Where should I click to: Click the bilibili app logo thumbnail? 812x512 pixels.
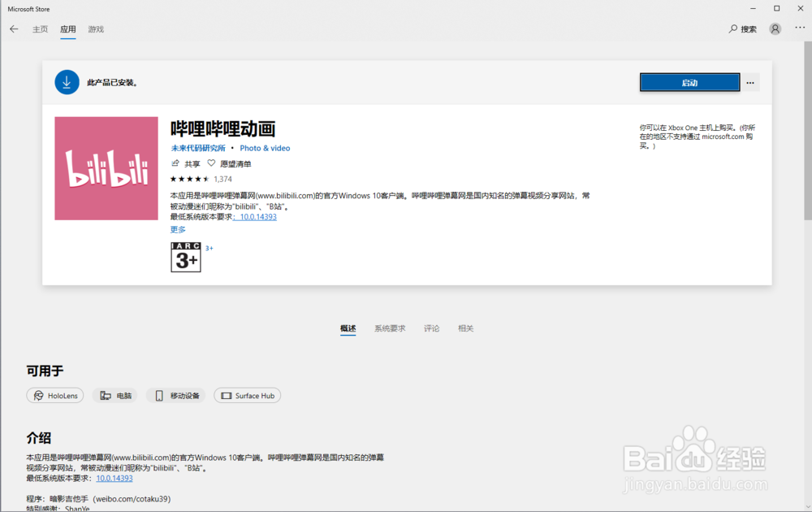coord(106,168)
